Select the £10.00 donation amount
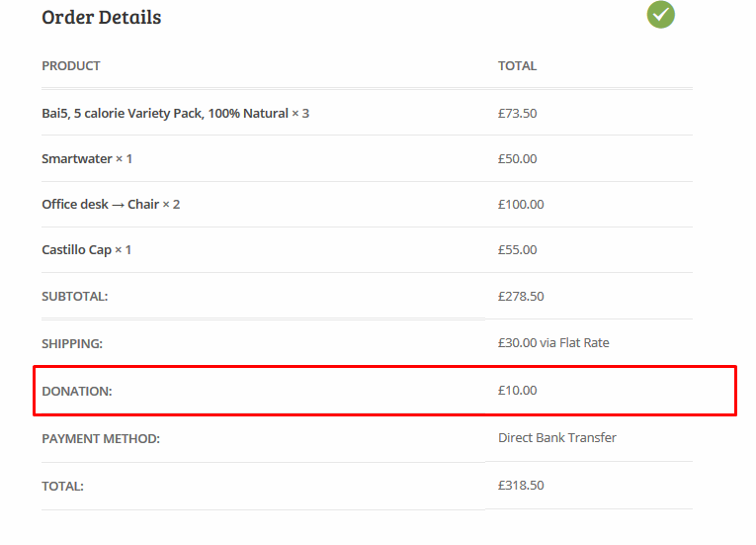Image resolution: width=756 pixels, height=545 pixels. coord(517,391)
